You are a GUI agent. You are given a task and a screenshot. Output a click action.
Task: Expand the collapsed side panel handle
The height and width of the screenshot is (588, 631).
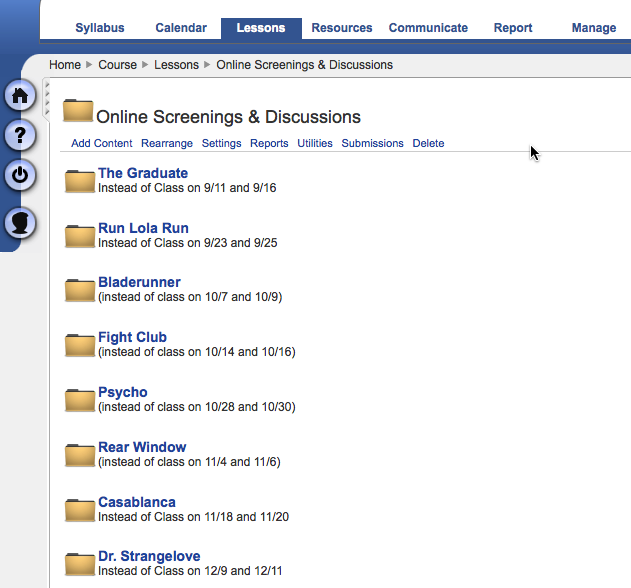(47, 98)
